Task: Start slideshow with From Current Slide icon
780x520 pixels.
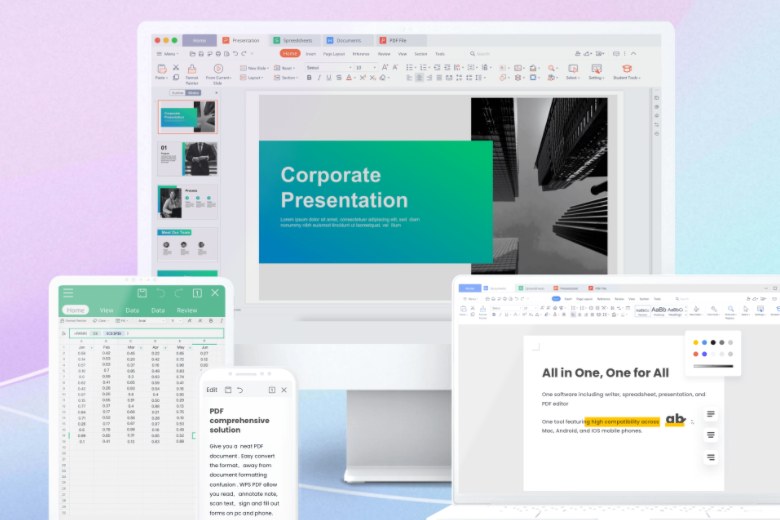Action: [x=218, y=69]
